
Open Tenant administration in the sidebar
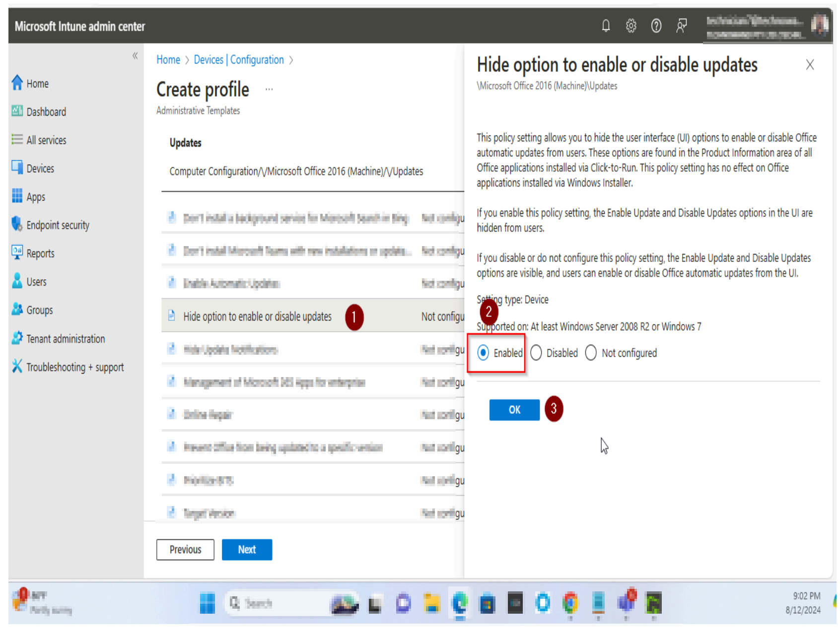coord(66,338)
